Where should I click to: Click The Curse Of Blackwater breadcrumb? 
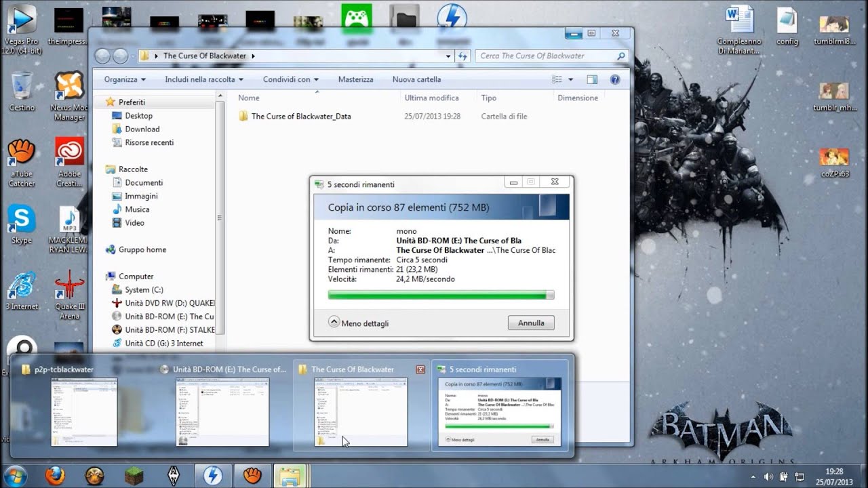tap(205, 56)
